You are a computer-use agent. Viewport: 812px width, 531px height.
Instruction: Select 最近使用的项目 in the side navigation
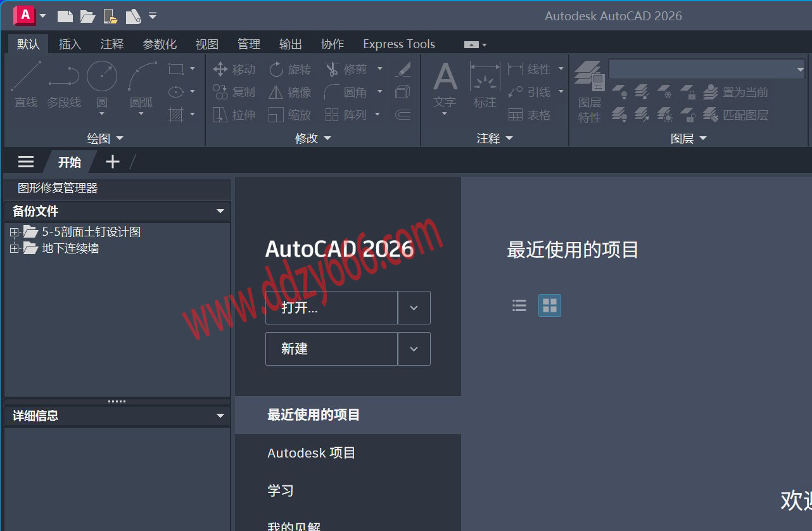pyautogui.click(x=348, y=415)
